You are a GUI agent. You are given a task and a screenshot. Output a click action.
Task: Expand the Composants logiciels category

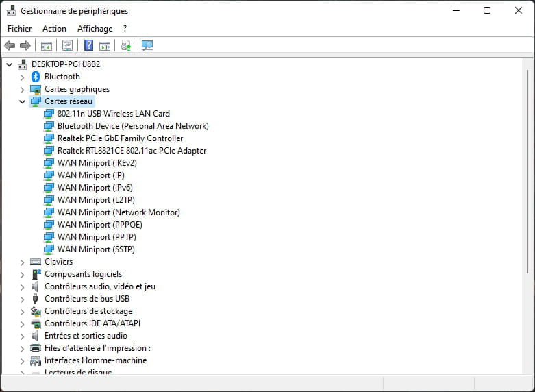tap(22, 275)
